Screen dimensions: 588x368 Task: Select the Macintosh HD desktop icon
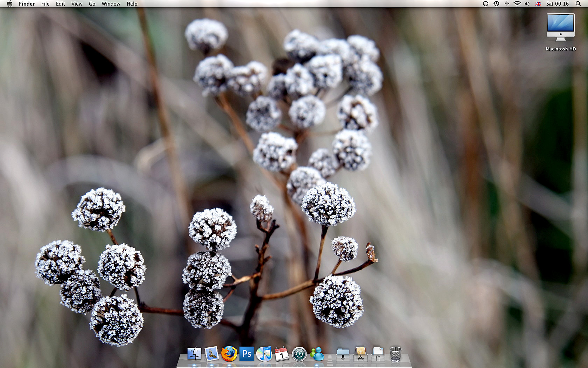point(561,28)
